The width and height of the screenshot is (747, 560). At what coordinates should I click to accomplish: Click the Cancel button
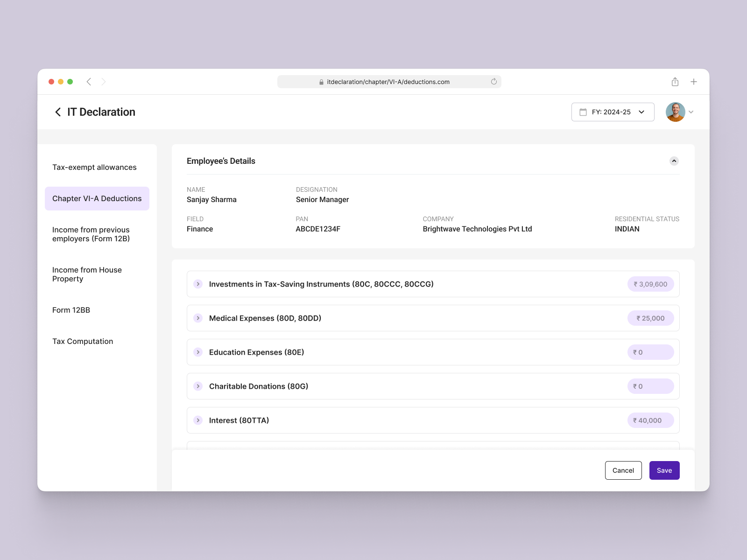623,470
